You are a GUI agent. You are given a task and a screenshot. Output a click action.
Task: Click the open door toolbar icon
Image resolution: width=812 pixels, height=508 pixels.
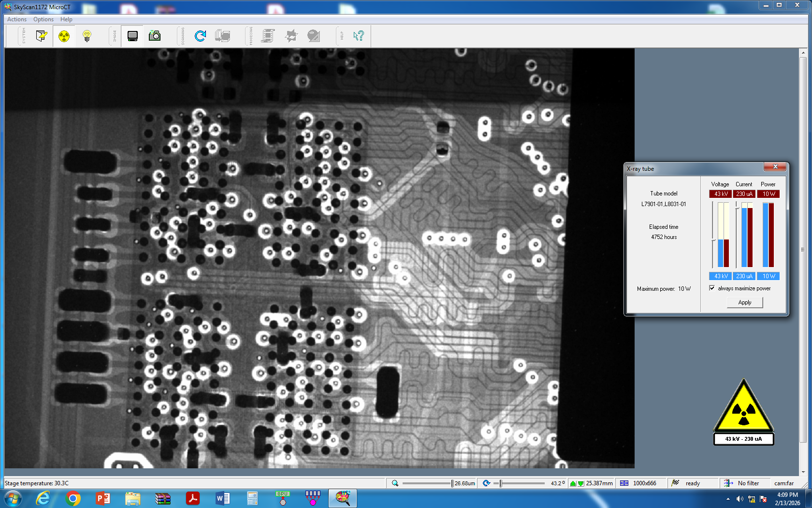click(42, 36)
